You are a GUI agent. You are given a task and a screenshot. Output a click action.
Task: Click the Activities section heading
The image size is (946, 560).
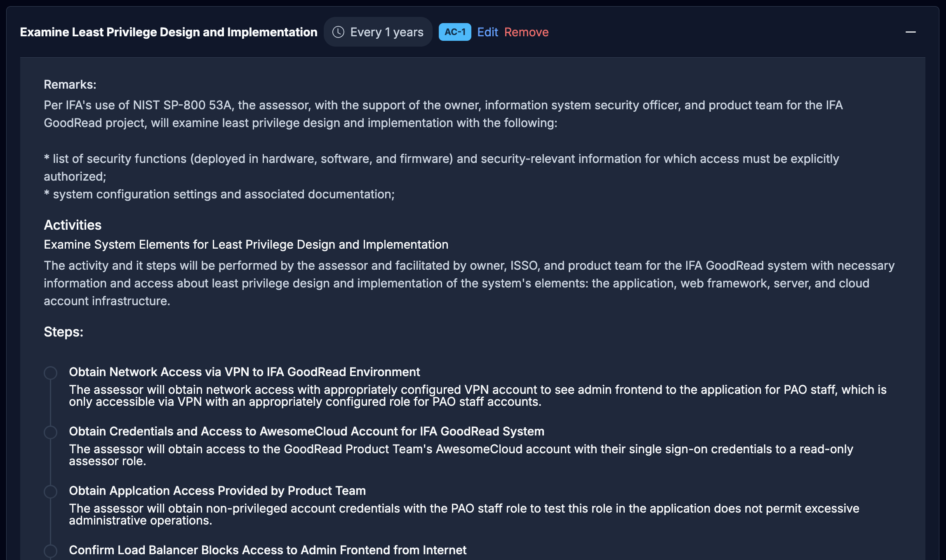pos(73,225)
